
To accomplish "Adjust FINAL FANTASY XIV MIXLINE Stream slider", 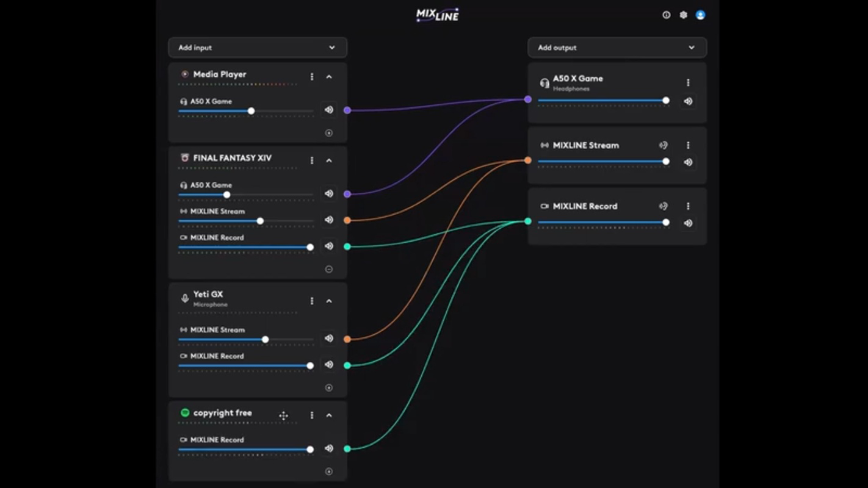I will [245, 221].
